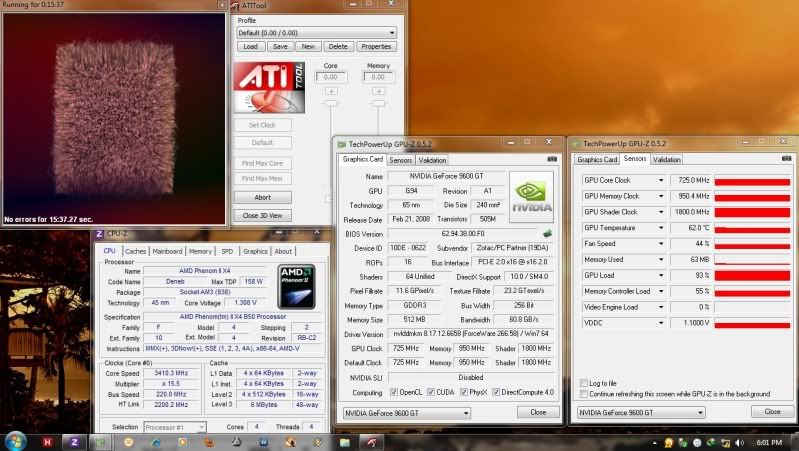799x451 pixels.
Task: Click the GPU Load red graph bar
Action: pyautogui.click(x=752, y=276)
